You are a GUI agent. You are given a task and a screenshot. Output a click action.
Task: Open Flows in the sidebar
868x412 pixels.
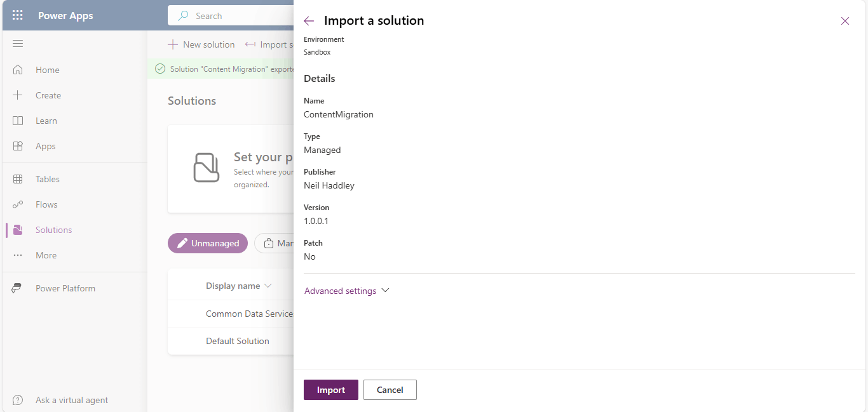tap(46, 204)
